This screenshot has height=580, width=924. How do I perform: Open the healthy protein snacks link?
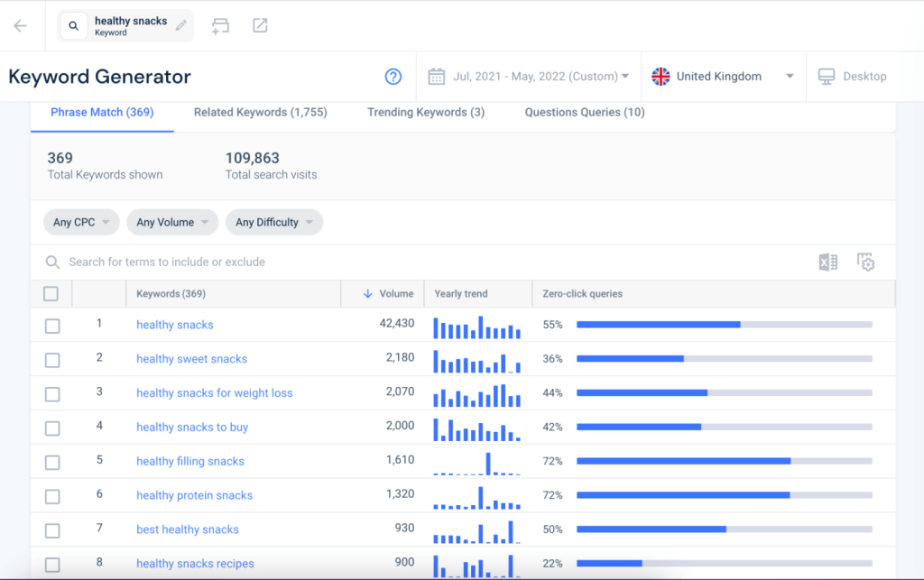(x=195, y=495)
